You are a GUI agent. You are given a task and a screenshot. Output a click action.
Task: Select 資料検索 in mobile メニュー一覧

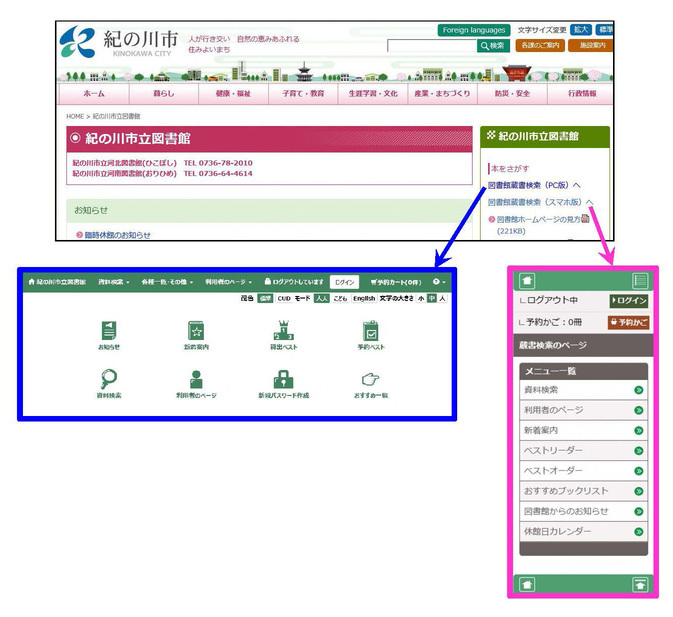tap(583, 390)
